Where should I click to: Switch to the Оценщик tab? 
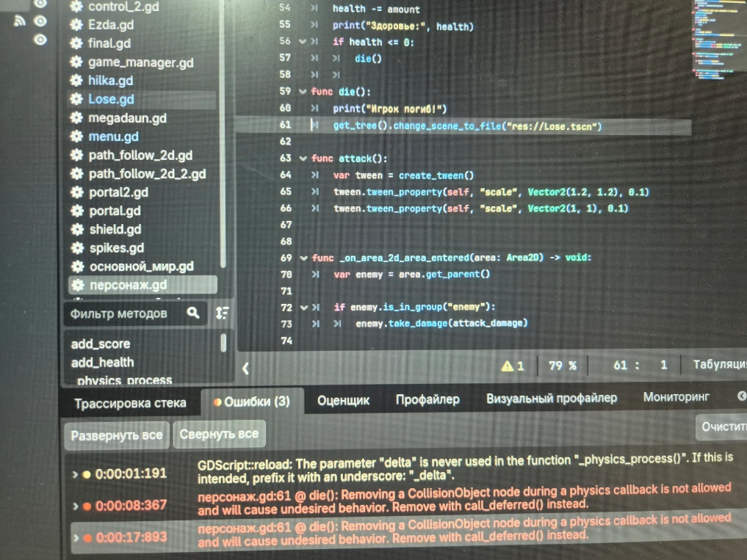pyautogui.click(x=343, y=401)
